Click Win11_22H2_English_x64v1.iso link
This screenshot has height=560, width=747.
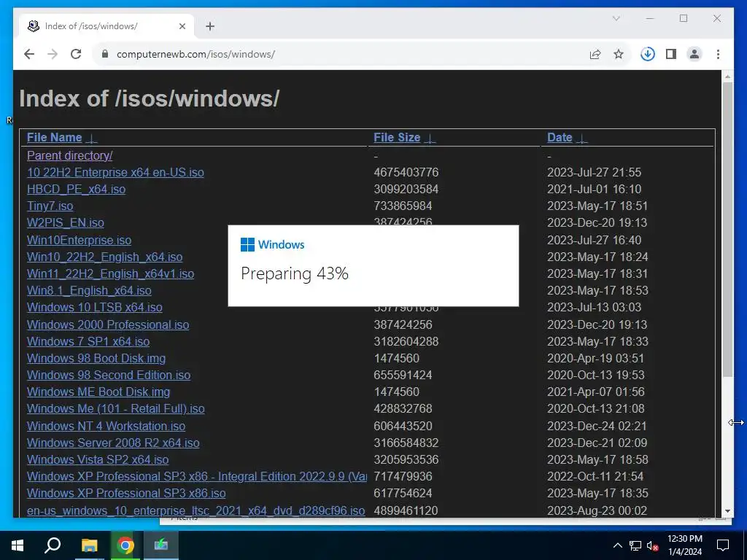pos(111,273)
